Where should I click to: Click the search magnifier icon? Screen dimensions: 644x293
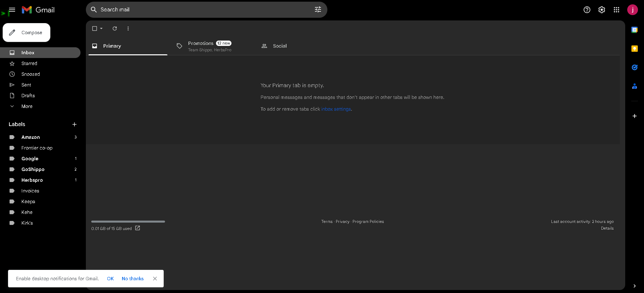pos(94,10)
